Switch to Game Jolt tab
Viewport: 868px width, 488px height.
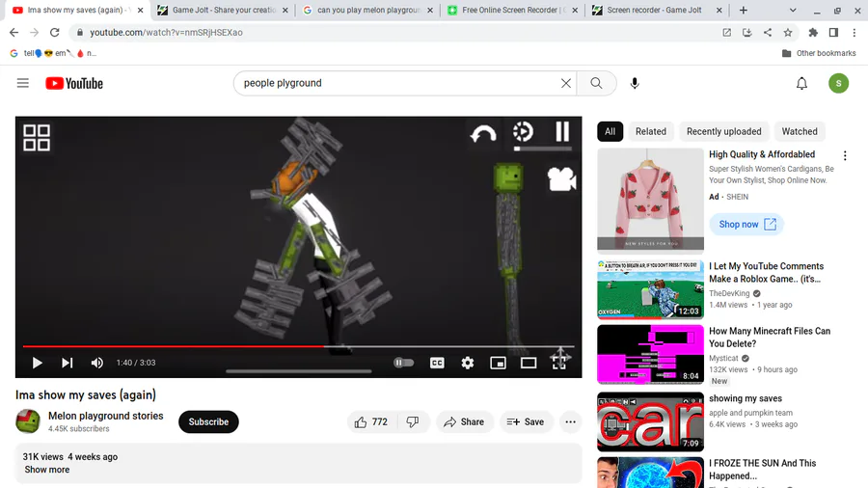[x=222, y=10]
